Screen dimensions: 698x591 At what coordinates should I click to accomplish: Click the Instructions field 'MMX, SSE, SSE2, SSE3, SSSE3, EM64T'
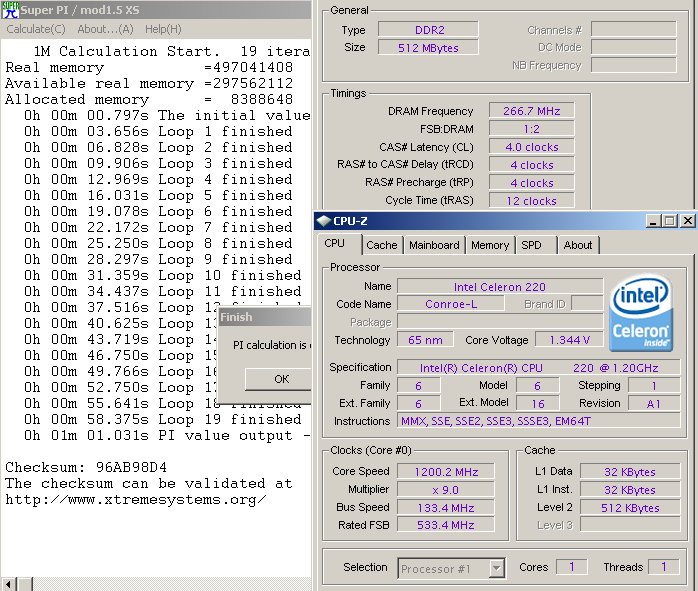pyautogui.click(x=539, y=421)
